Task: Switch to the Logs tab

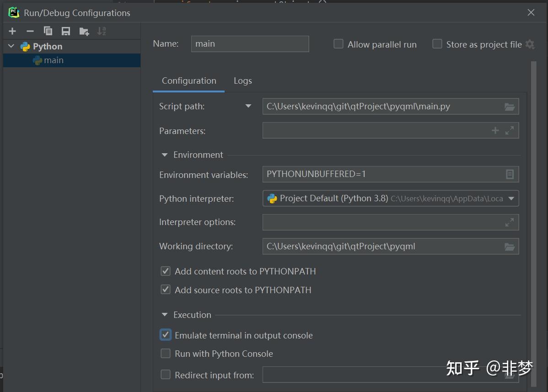Action: [242, 81]
